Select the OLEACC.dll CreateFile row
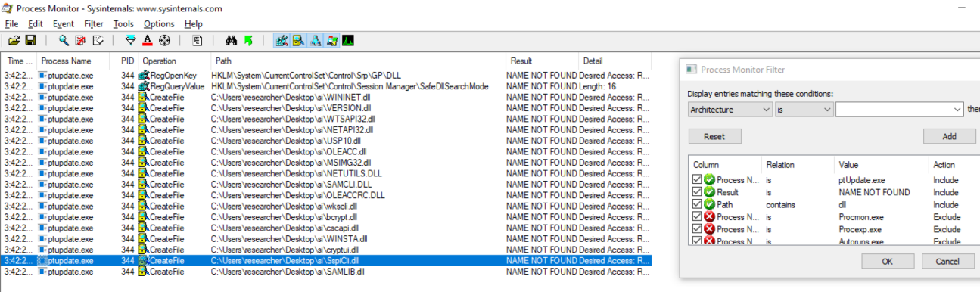Viewport: 980px width, 292px height. [326, 151]
